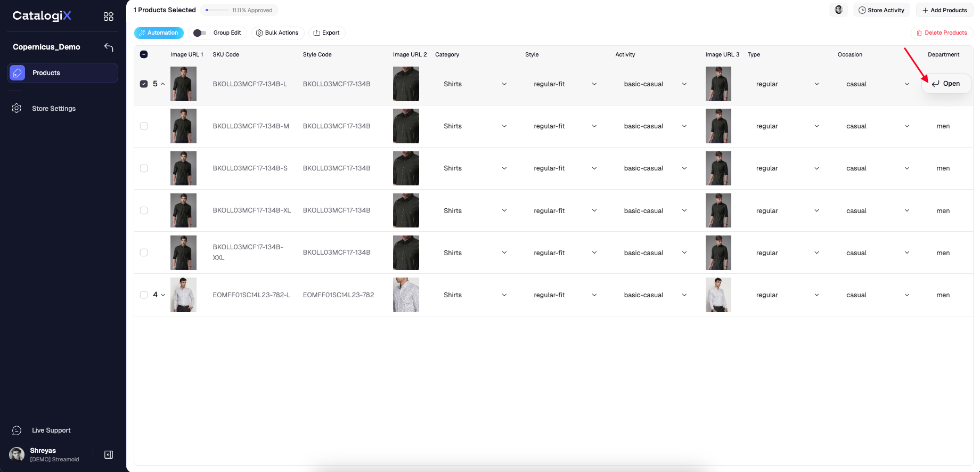980x472 pixels.
Task: Open the Bulk Actions menu
Action: point(277,33)
